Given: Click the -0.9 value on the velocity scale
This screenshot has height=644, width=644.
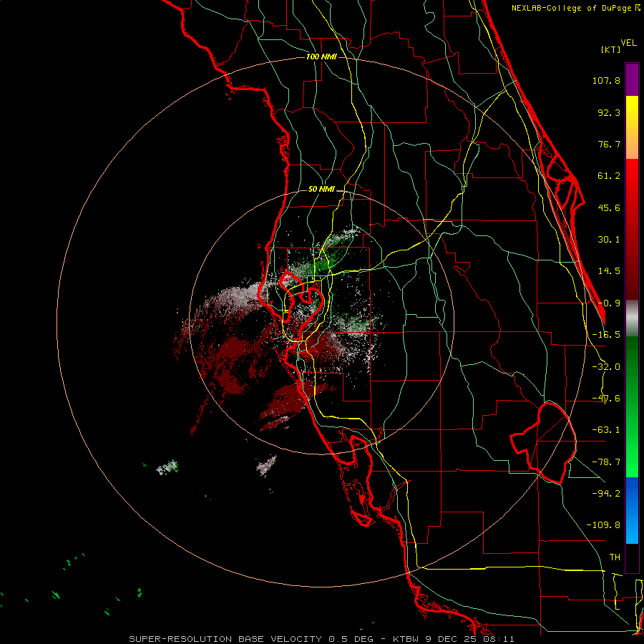Looking at the screenshot, I should point(609,303).
